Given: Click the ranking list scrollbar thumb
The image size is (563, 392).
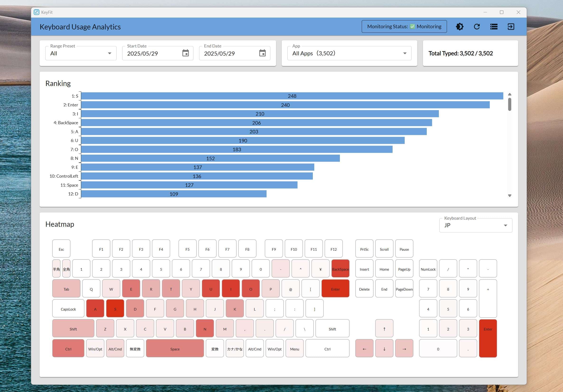Looking at the screenshot, I should point(510,104).
